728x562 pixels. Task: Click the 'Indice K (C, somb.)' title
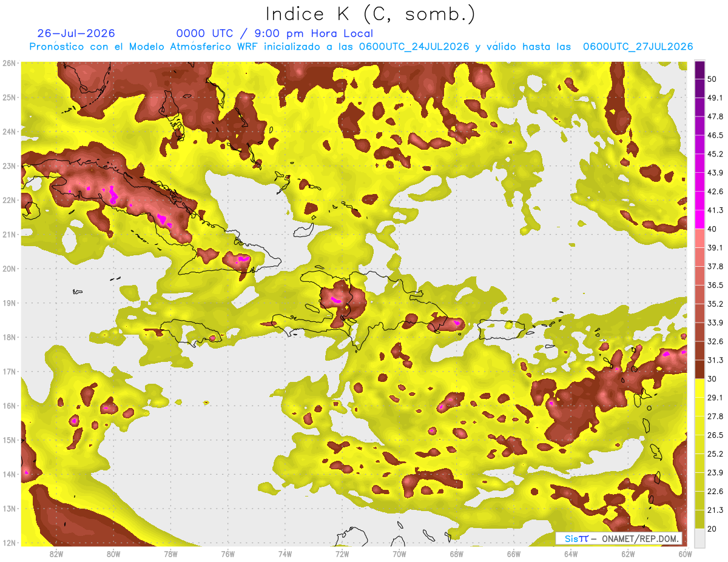click(x=370, y=14)
